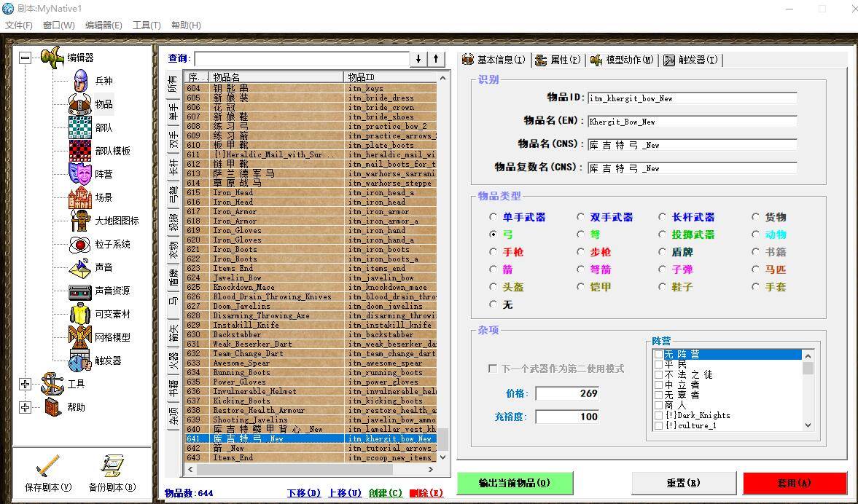Click the 套用(A) apply button
Image resolution: width=858 pixels, height=504 pixels.
point(795,483)
